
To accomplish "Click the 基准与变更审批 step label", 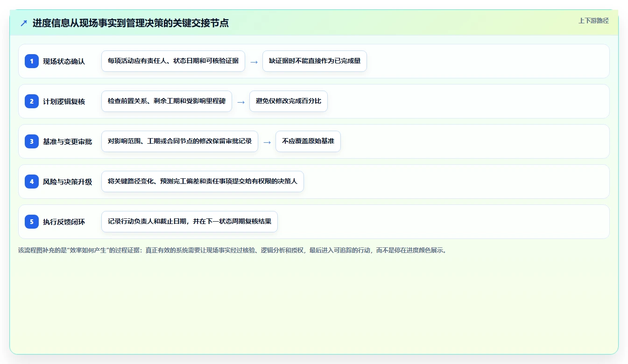I will click(x=68, y=141).
